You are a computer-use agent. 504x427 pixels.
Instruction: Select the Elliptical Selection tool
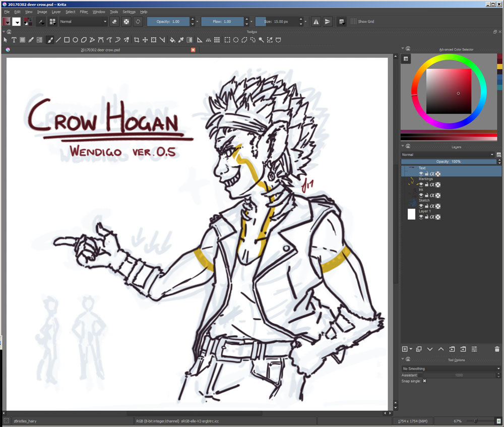tap(236, 40)
